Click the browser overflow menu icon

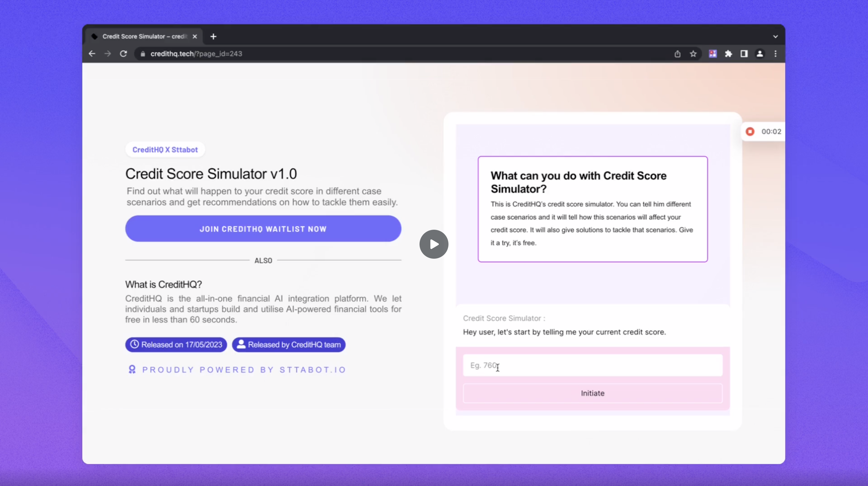pos(775,54)
